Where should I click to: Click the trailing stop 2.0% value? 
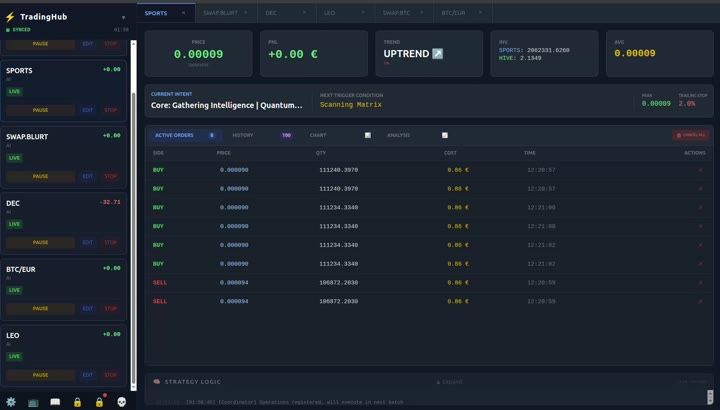(x=687, y=104)
